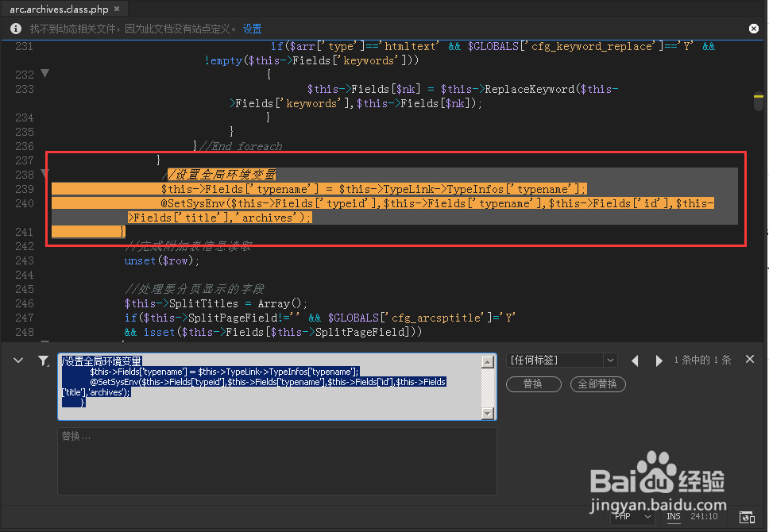Click the editor vertical scrollbar thumb
This screenshot has width=769, height=532.
click(x=758, y=101)
